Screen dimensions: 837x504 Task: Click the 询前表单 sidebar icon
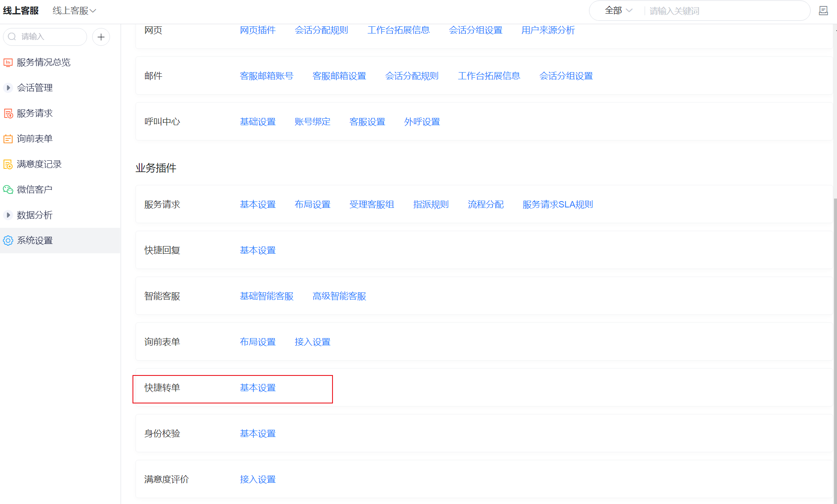[8, 139]
